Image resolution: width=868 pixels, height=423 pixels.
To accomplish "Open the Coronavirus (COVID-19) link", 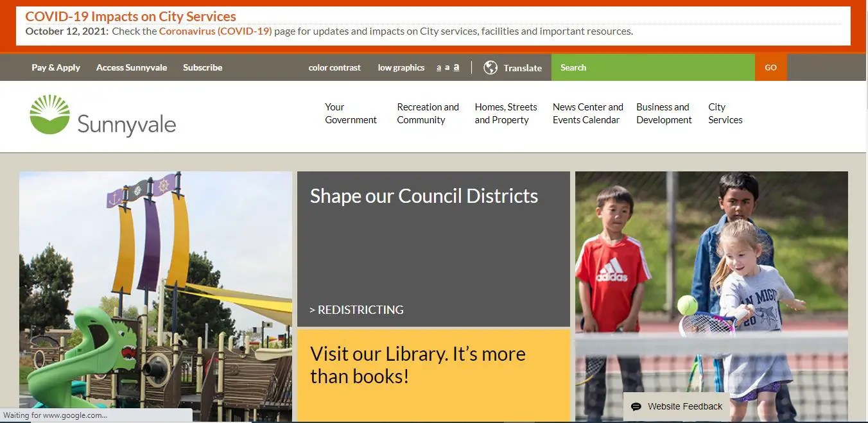I will (215, 31).
